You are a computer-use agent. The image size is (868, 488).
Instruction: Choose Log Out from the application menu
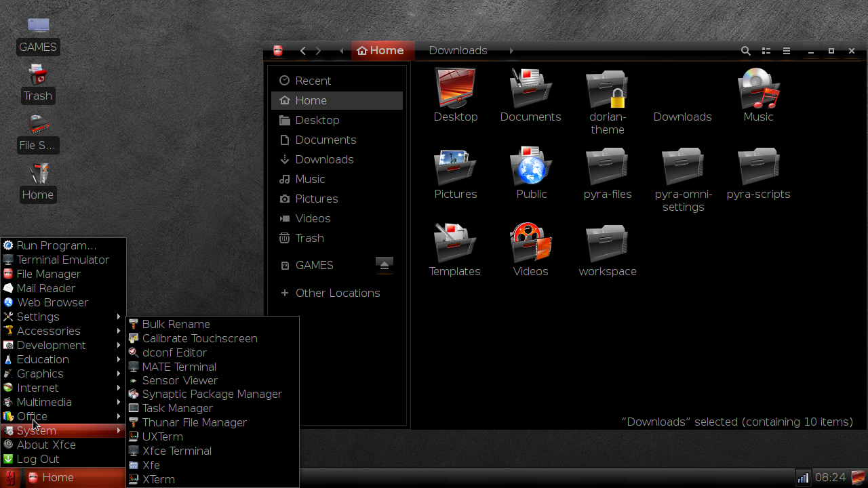click(38, 459)
